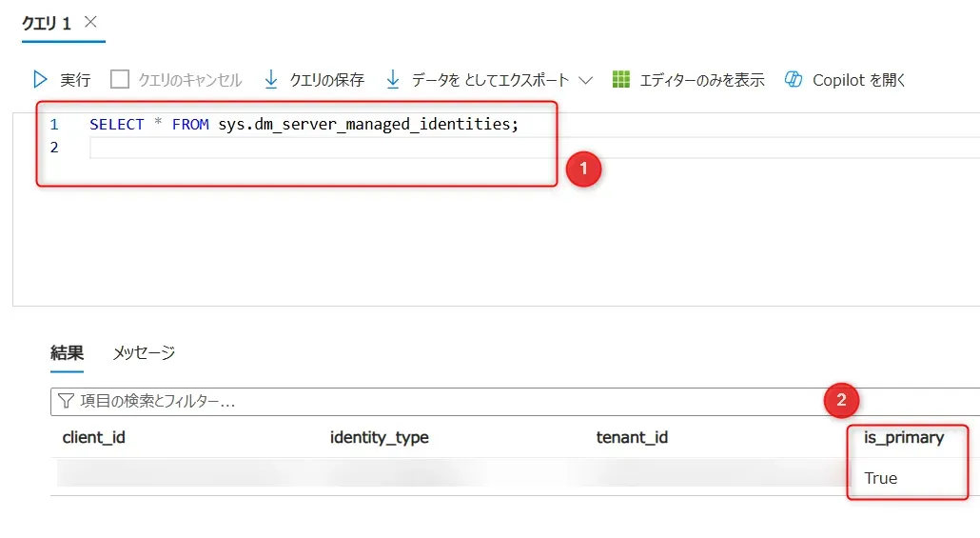The height and width of the screenshot is (538, 980).
Task: Click the Run play triangle icon
Action: click(x=40, y=79)
